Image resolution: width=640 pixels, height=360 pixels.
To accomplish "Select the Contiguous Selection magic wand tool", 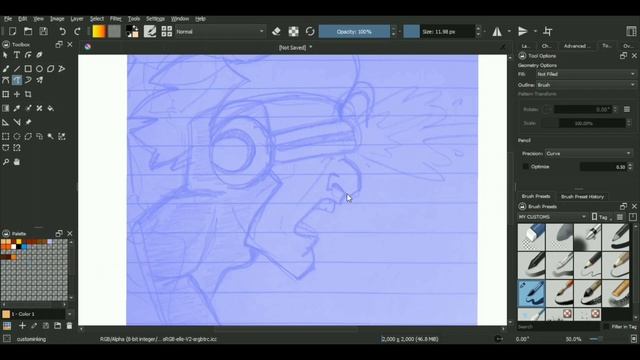I will 51,136.
